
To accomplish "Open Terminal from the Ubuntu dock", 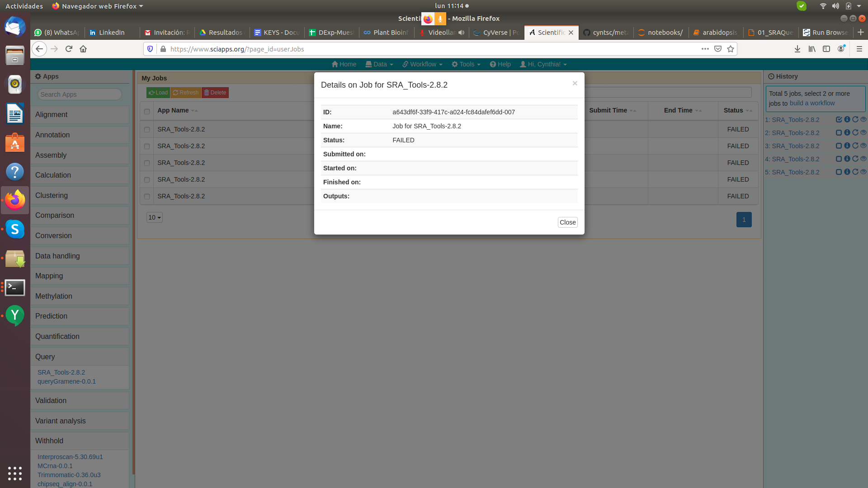I will point(15,287).
